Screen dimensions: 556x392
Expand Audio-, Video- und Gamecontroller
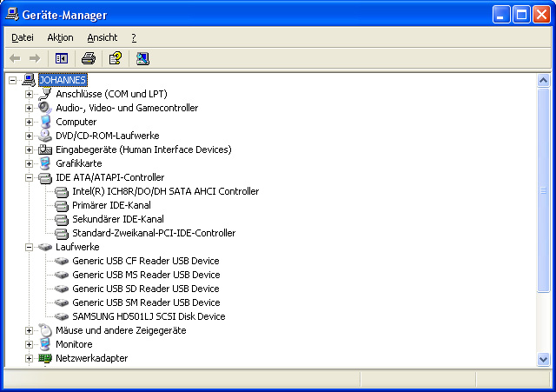pyautogui.click(x=29, y=108)
